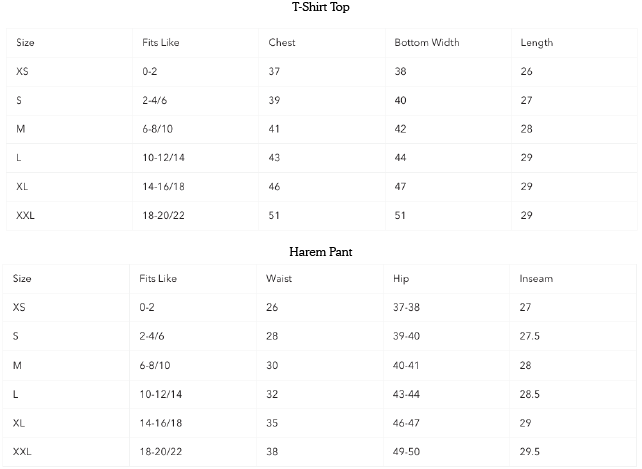Click the Hip column header
Screen dimensions: 642x469
tap(401, 278)
